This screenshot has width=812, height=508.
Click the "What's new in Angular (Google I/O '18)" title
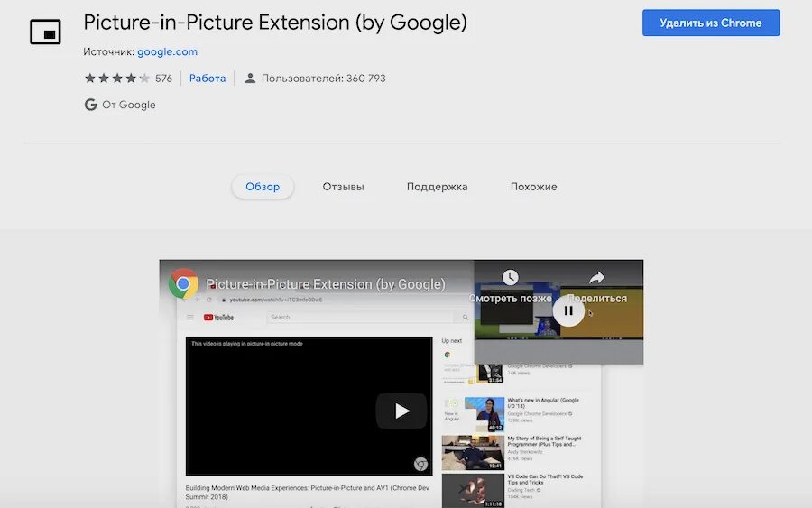(543, 402)
